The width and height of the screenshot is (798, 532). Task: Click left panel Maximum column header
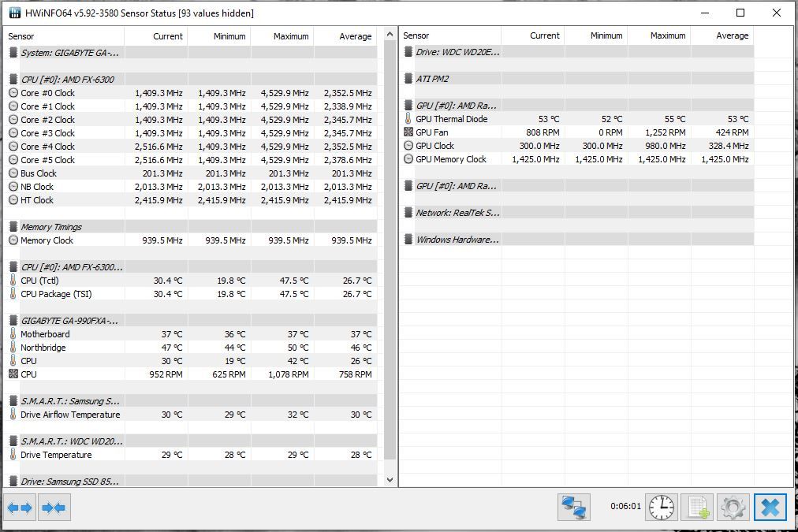tap(282, 36)
